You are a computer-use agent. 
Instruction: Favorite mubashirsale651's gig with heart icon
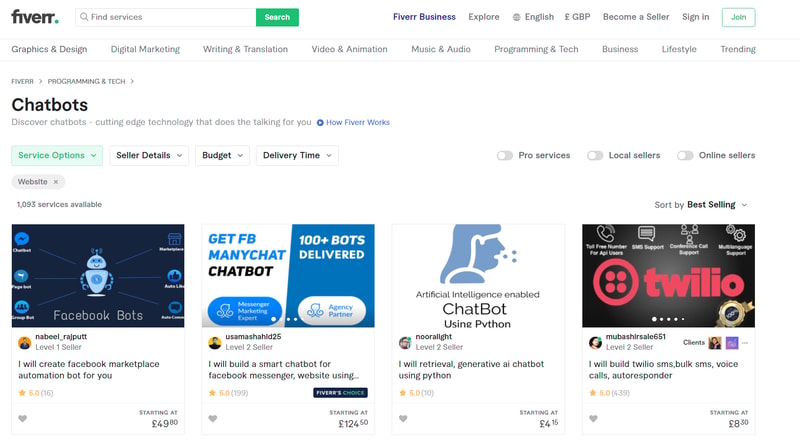[593, 418]
